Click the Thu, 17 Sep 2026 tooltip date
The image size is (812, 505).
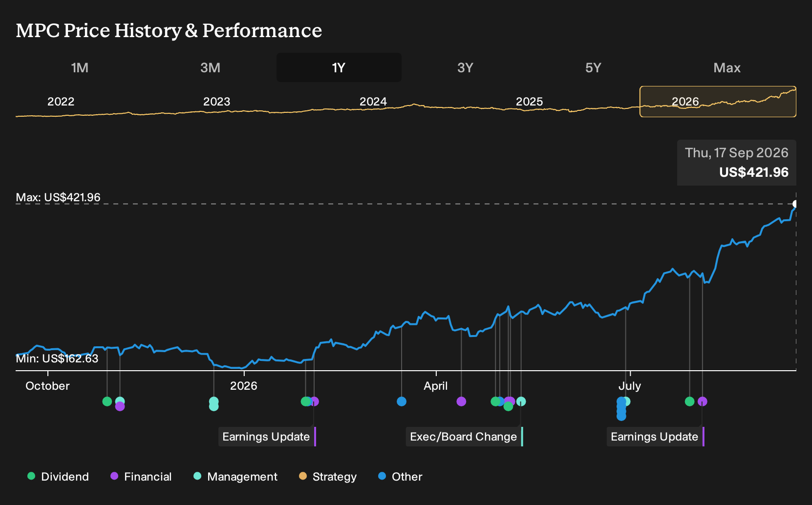736,153
